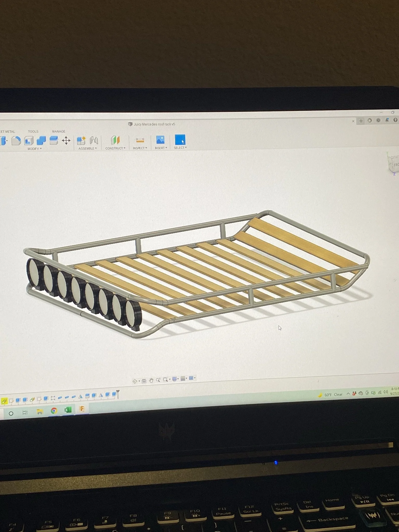Open Google Chrome from the taskbar
The image size is (399, 532).
[54, 411]
